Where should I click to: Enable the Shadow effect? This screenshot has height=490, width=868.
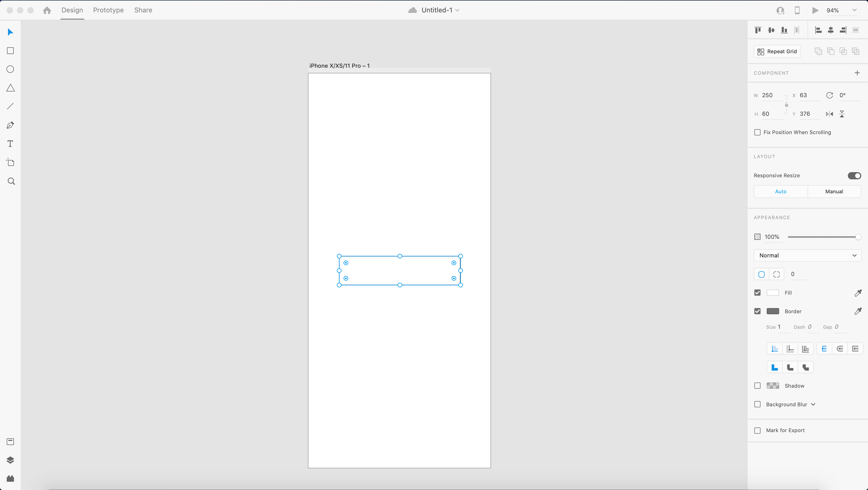tap(757, 386)
